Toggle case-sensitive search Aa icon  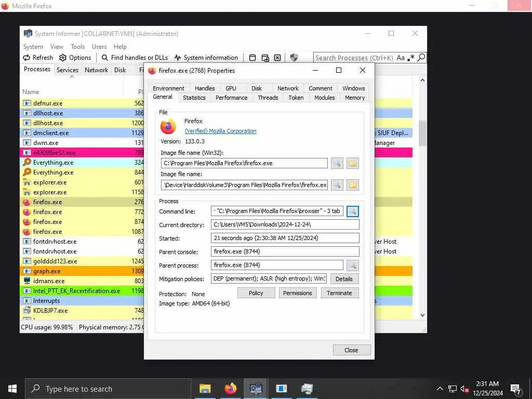pyautogui.click(x=401, y=58)
